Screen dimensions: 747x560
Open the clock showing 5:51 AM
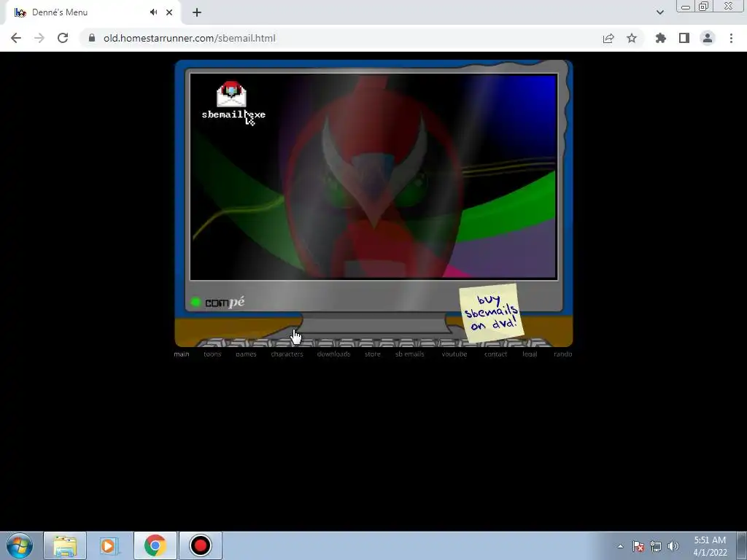710,546
